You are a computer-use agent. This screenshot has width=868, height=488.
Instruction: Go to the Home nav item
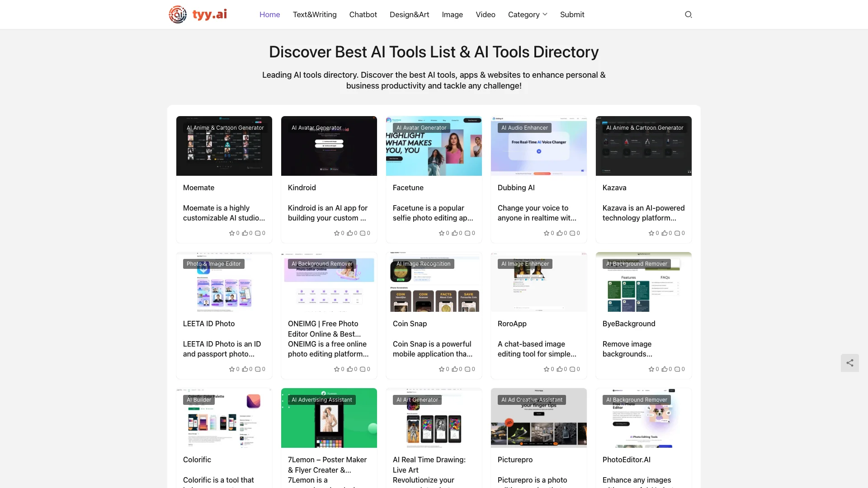click(x=270, y=14)
